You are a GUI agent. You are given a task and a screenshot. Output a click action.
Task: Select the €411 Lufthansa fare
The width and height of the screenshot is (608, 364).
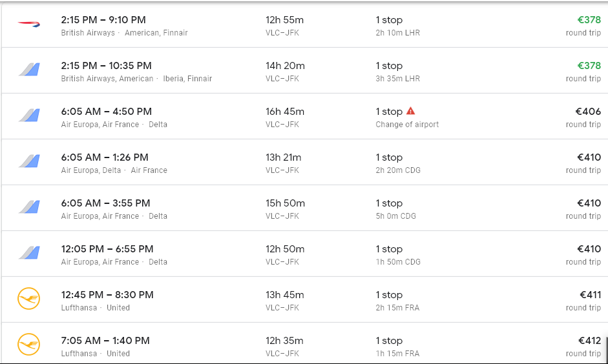[590, 295]
